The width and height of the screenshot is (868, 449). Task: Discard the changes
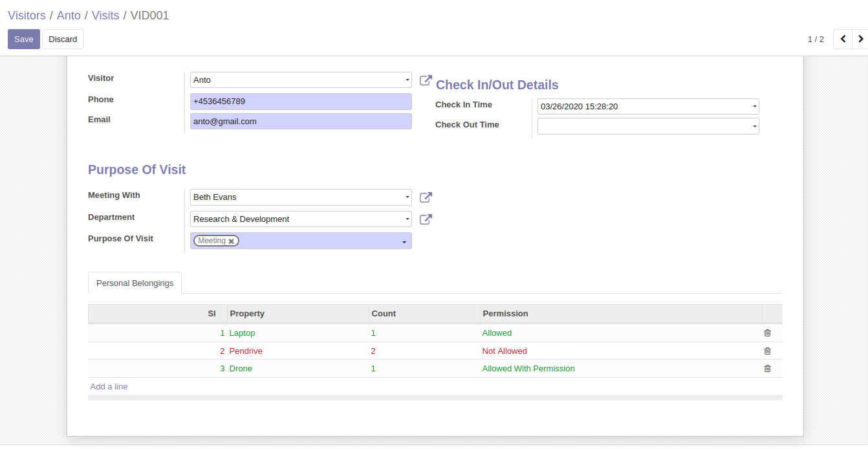[63, 39]
